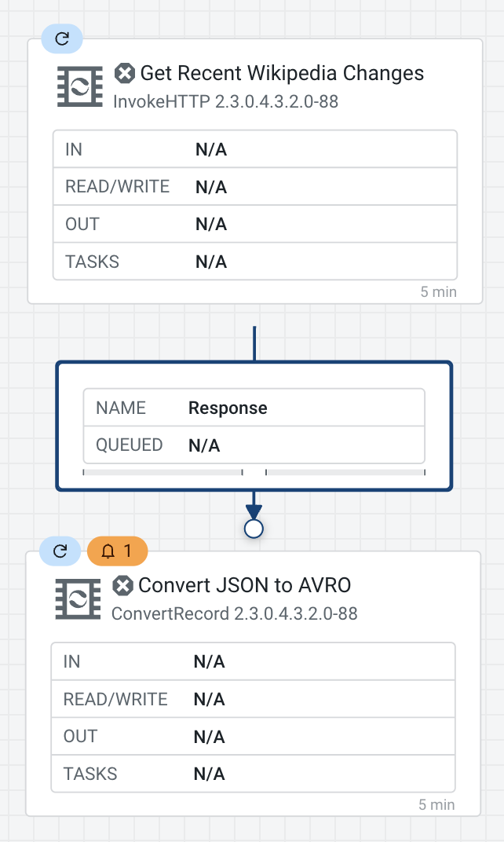The height and width of the screenshot is (842, 504).
Task: Click the IN stats row of InvokeHTTP processor
Action: (x=254, y=149)
